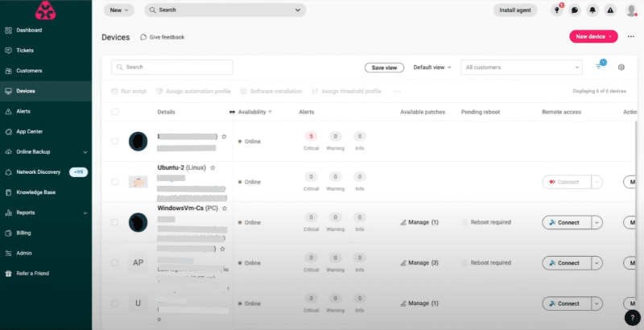Star the first device as favorite
The height and width of the screenshot is (330, 644).
coord(224,137)
